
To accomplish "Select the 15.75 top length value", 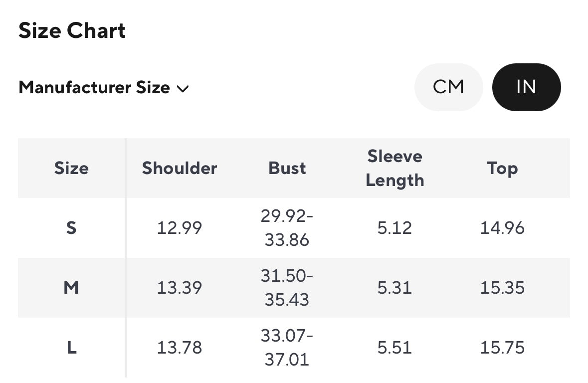I will 502,348.
